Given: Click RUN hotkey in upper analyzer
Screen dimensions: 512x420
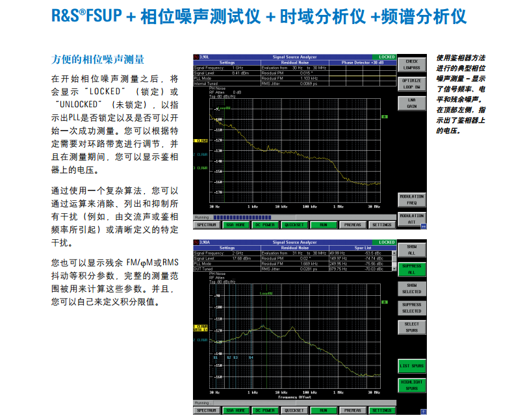Looking at the screenshot, I should [x=324, y=225].
